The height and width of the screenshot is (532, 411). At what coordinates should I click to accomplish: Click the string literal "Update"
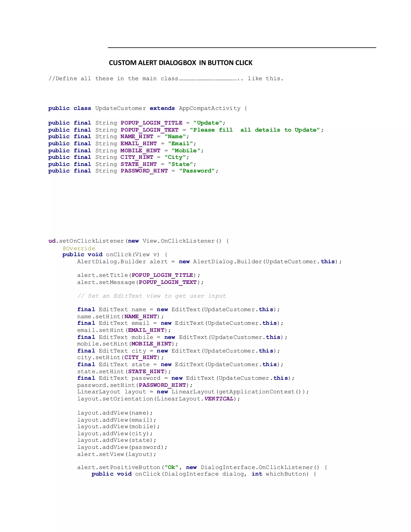pyautogui.click(x=208, y=123)
